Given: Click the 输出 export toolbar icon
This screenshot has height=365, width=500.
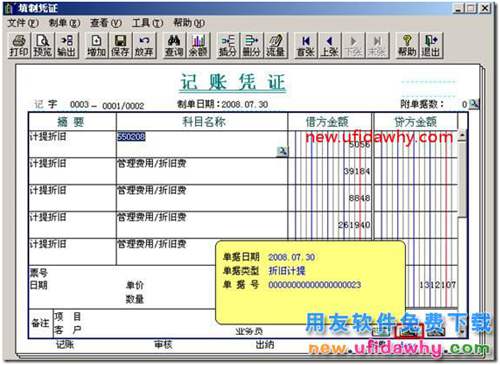Looking at the screenshot, I should click(x=67, y=46).
